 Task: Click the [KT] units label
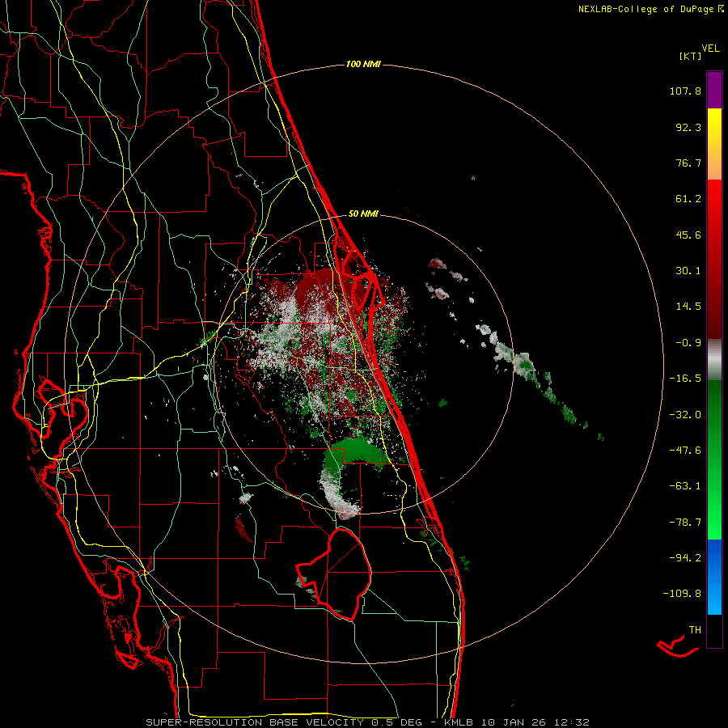[x=691, y=56]
